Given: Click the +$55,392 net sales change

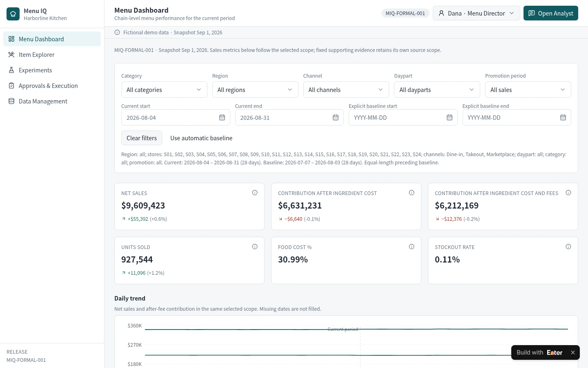Looking at the screenshot, I should coord(138,219).
